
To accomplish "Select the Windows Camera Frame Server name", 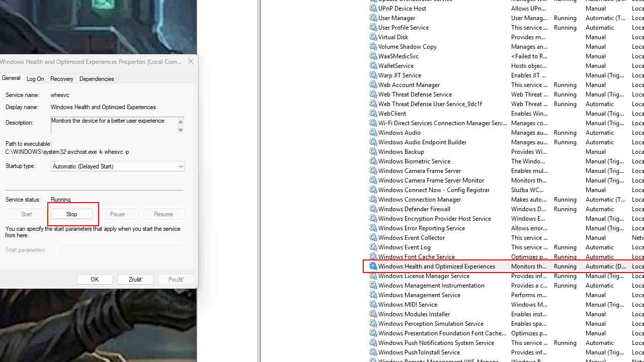I will pyautogui.click(x=420, y=171).
